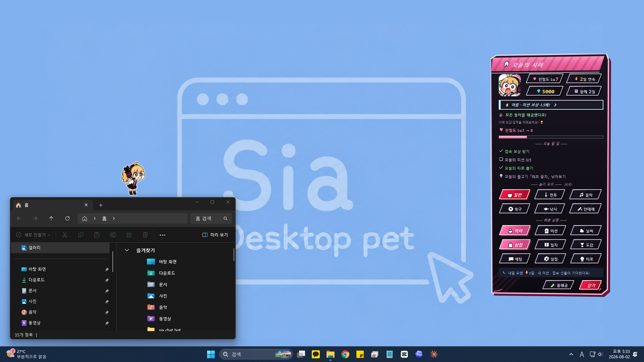Open the 도감 collection
Image resolution: width=644 pixels, height=362 pixels.
pyautogui.click(x=586, y=245)
